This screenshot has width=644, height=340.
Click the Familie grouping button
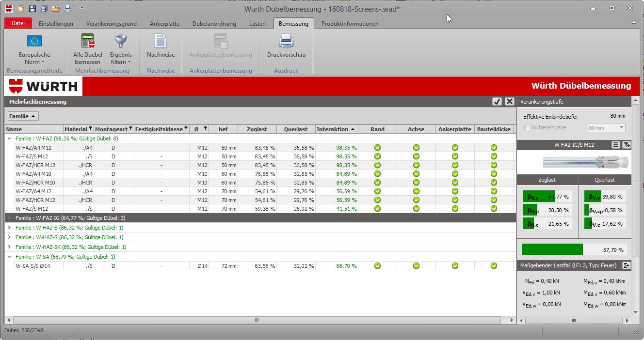23,116
